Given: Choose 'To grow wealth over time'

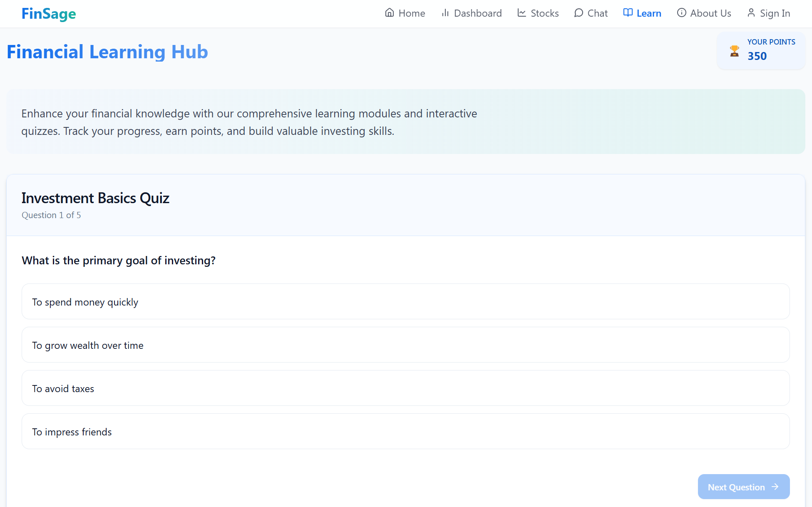Looking at the screenshot, I should 405,345.
